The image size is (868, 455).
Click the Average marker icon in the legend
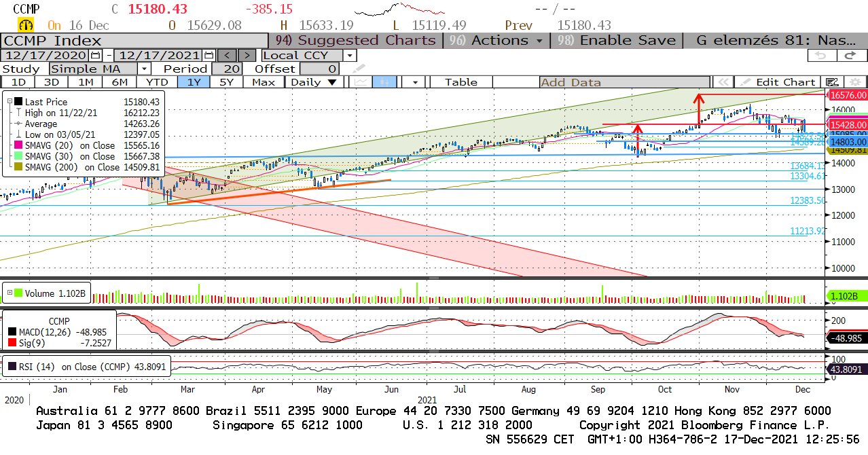click(18, 124)
